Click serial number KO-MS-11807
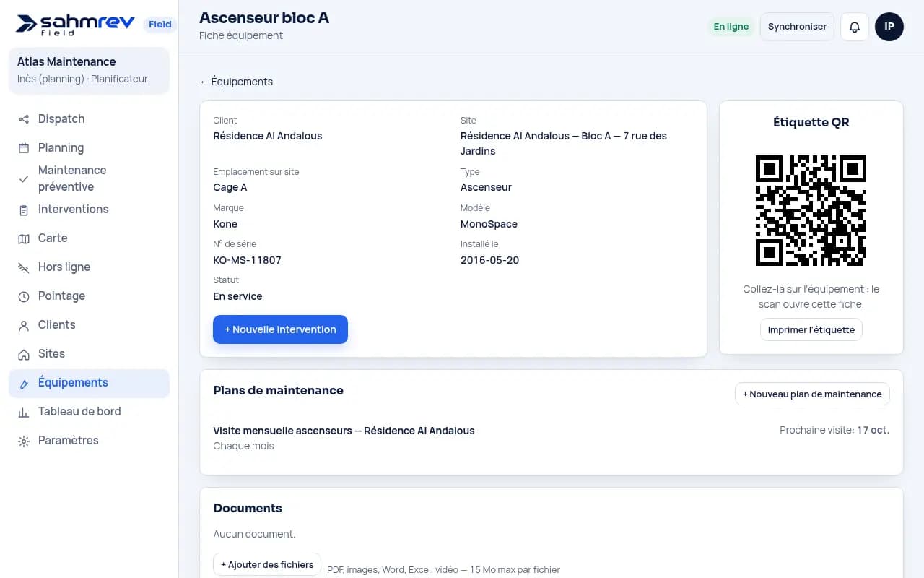The height and width of the screenshot is (578, 924). (247, 260)
